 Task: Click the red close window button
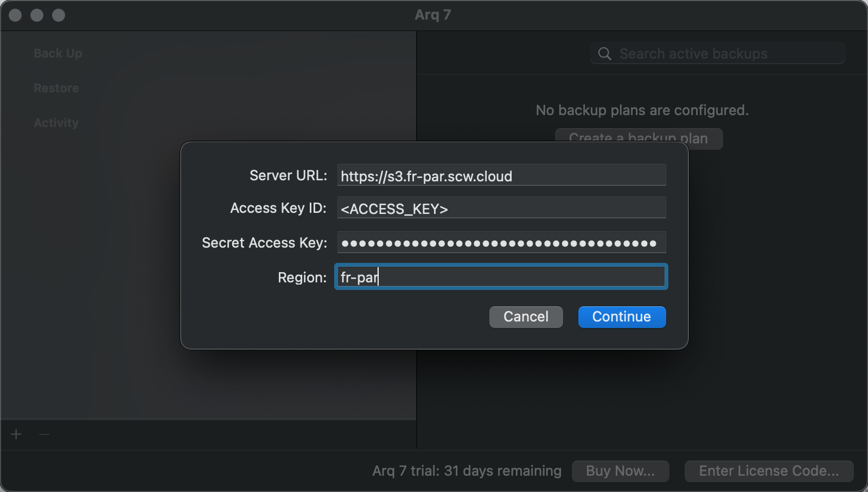click(x=15, y=15)
